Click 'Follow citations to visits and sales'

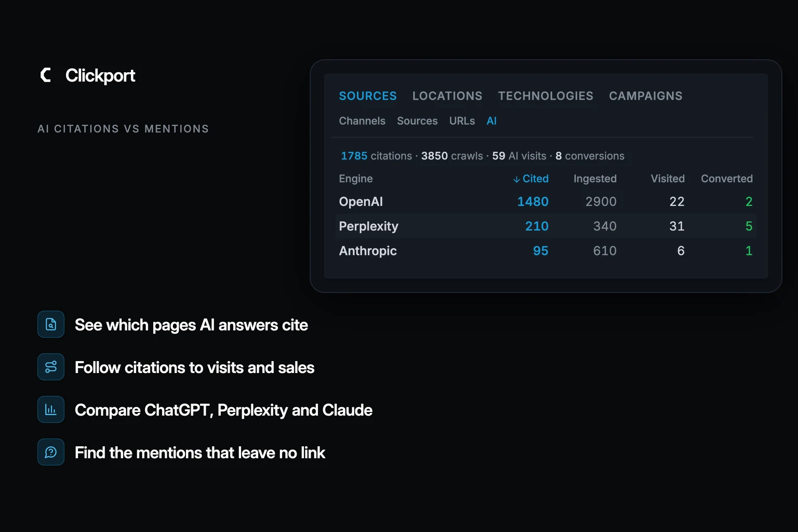pyautogui.click(x=194, y=368)
